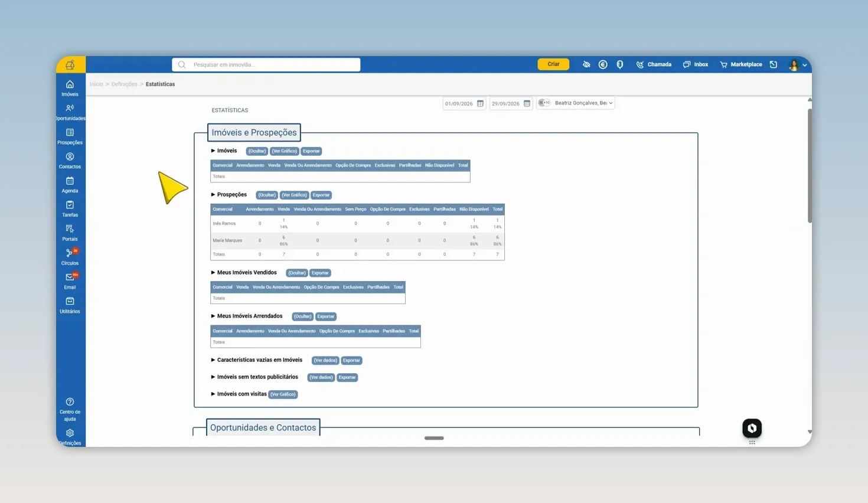Open the Beatriz Gonçalves agent dropdown

click(583, 103)
